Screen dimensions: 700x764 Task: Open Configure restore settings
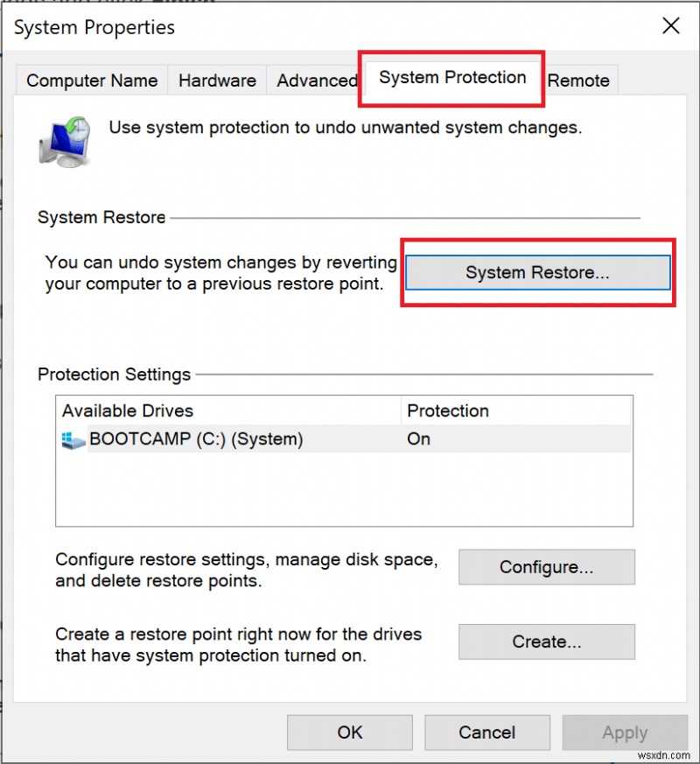(x=546, y=567)
